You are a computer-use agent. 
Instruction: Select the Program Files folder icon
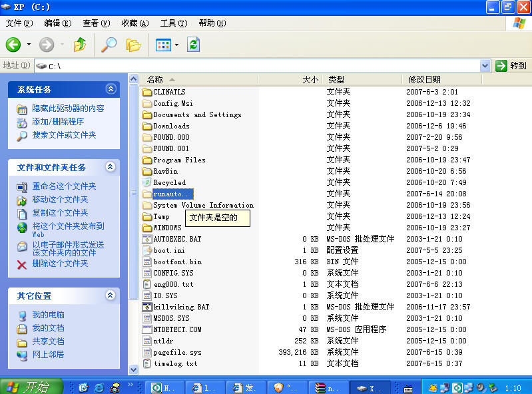click(147, 160)
